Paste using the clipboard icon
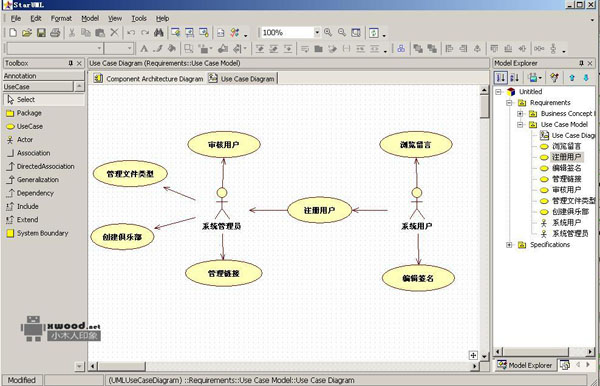 (100, 33)
